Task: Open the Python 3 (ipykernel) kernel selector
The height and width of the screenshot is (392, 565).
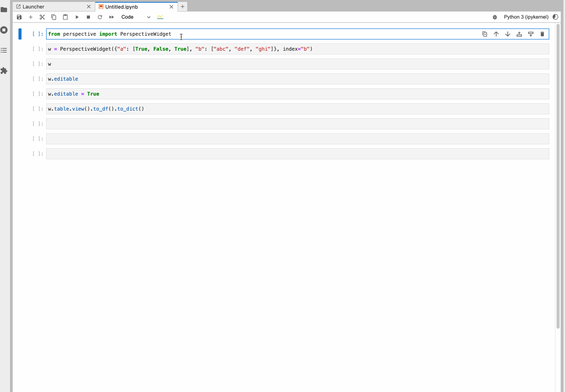Action: pyautogui.click(x=526, y=17)
